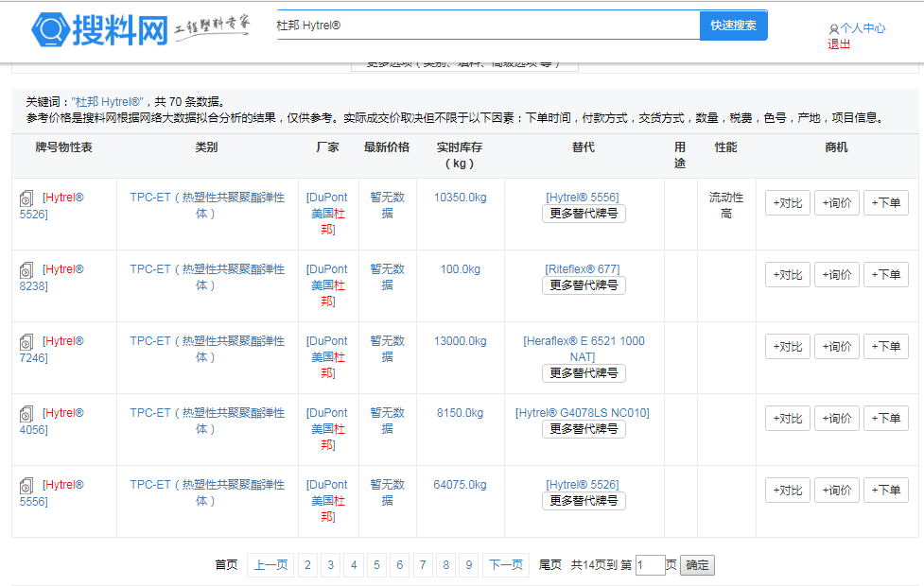Go to the next page via 下一页
The width and height of the screenshot is (924, 586).
pyautogui.click(x=507, y=564)
